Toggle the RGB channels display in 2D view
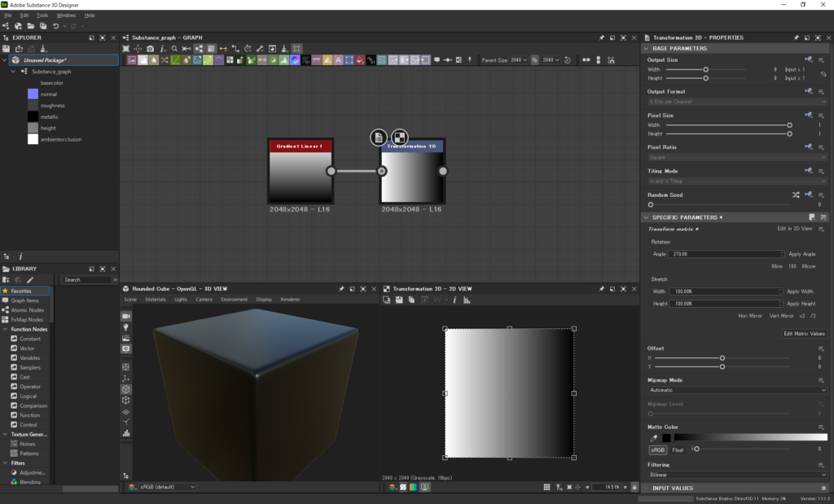The height and width of the screenshot is (504, 834). 413,487
